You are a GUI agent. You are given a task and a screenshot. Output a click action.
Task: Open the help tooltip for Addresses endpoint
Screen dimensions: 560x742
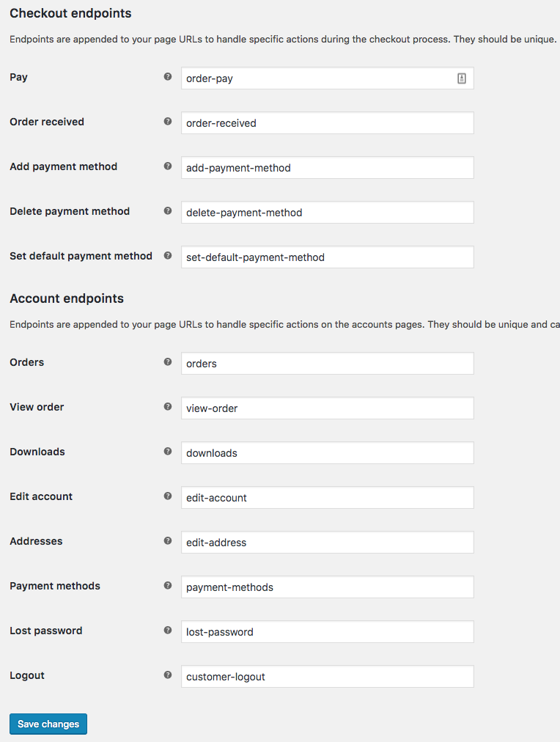(168, 541)
